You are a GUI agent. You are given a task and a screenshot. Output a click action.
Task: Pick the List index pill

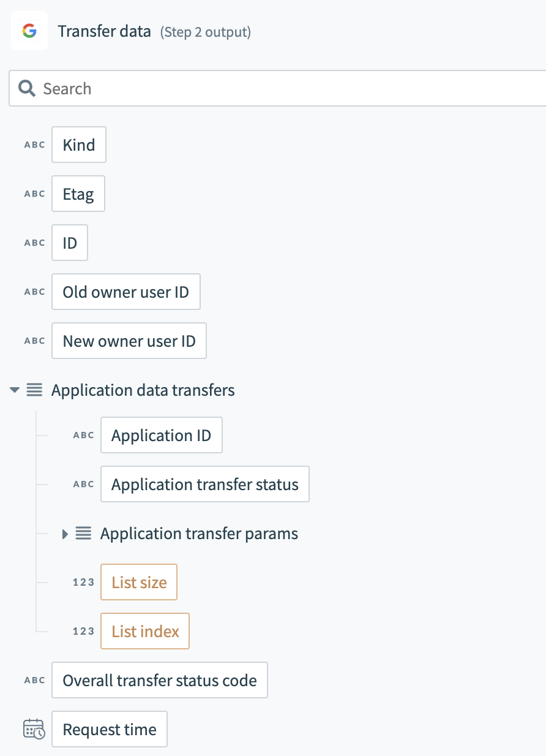click(145, 631)
